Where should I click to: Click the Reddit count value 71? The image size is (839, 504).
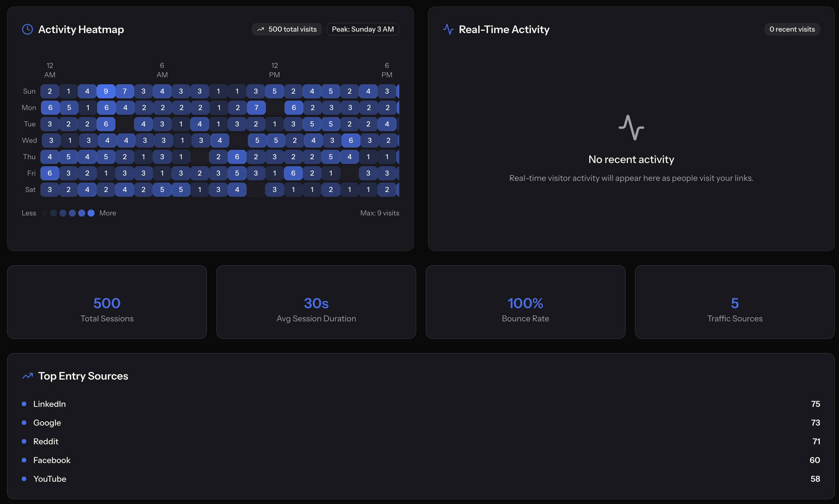[816, 441]
